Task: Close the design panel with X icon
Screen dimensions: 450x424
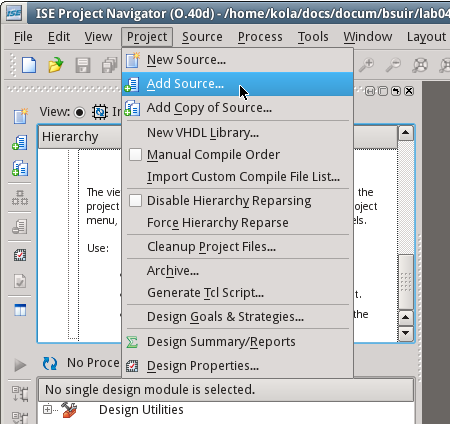Action: (409, 91)
